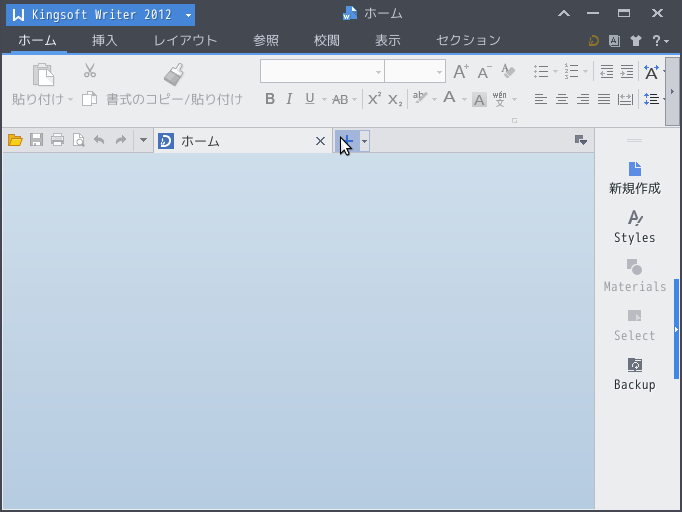Apply distributed alignment
This screenshot has width=682, height=512.
click(625, 99)
